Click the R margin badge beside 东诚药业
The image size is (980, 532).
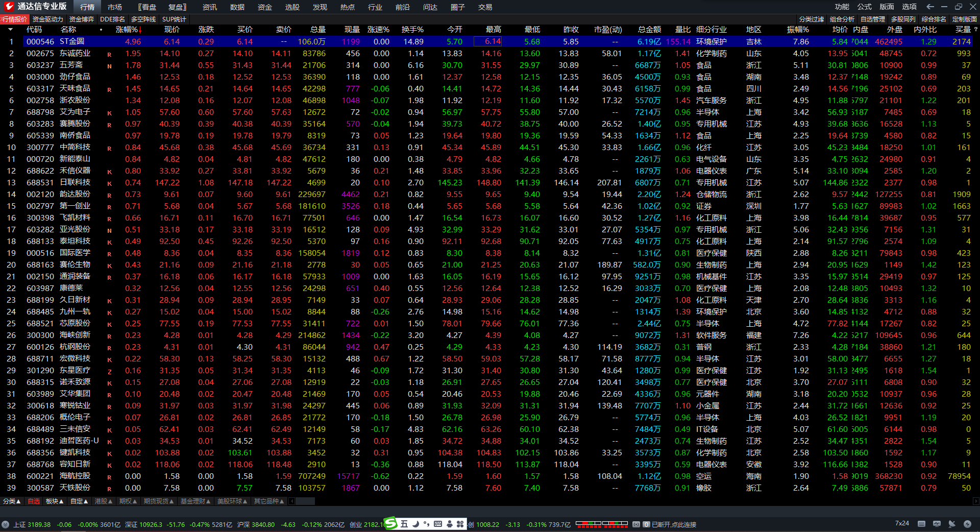coord(109,54)
